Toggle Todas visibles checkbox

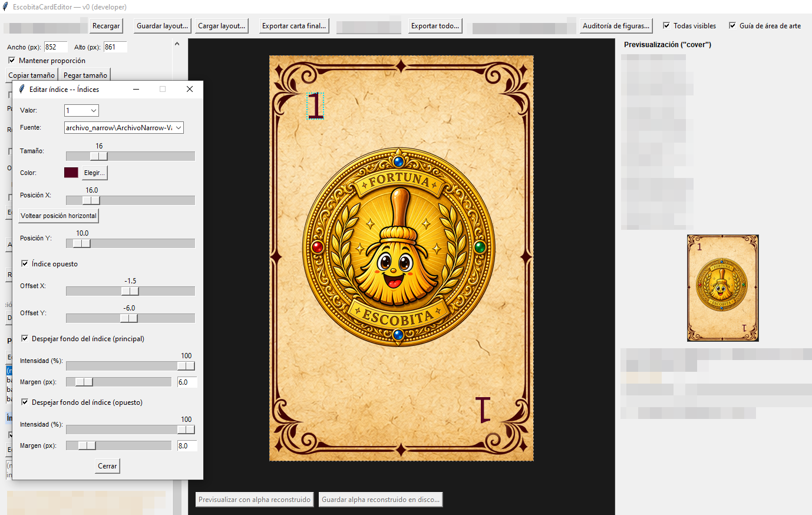pos(666,25)
